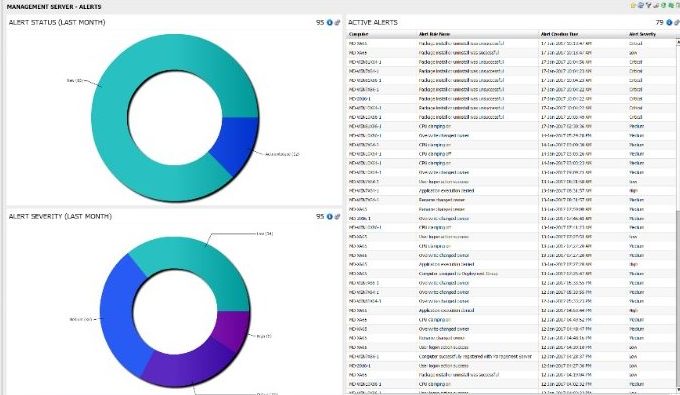The height and width of the screenshot is (395, 680).
Task: Sort by Alert Severity column header
Action: [x=642, y=34]
